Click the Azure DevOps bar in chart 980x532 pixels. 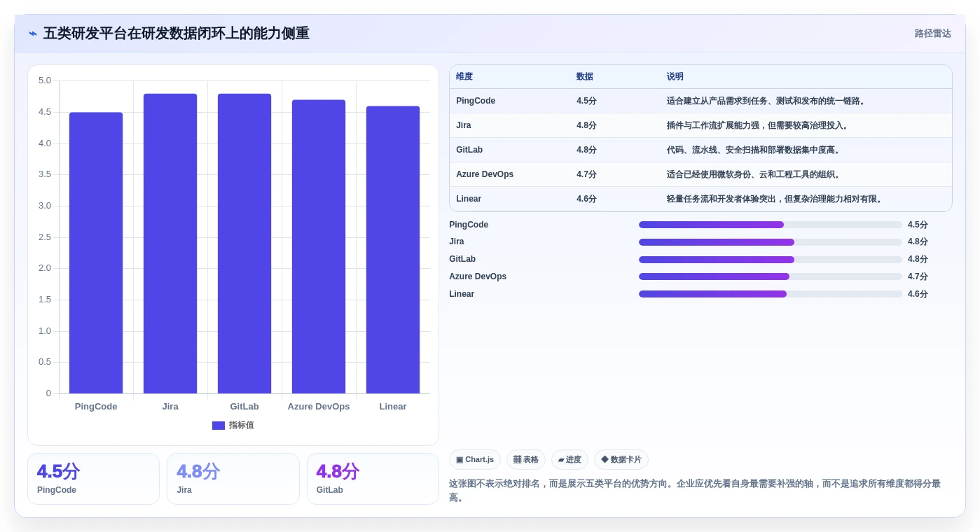(319, 246)
